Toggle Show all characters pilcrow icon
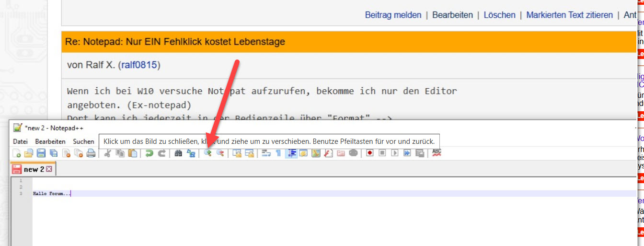This screenshot has width=644, height=246. 278,153
